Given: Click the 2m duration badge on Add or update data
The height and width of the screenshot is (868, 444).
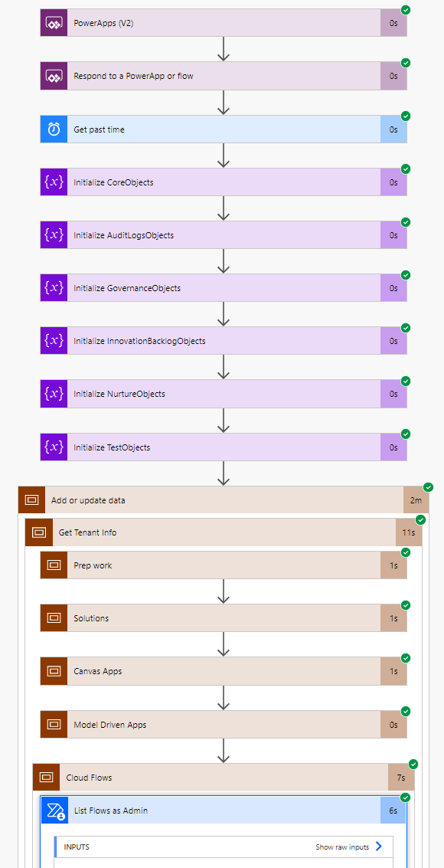Looking at the screenshot, I should [416, 500].
